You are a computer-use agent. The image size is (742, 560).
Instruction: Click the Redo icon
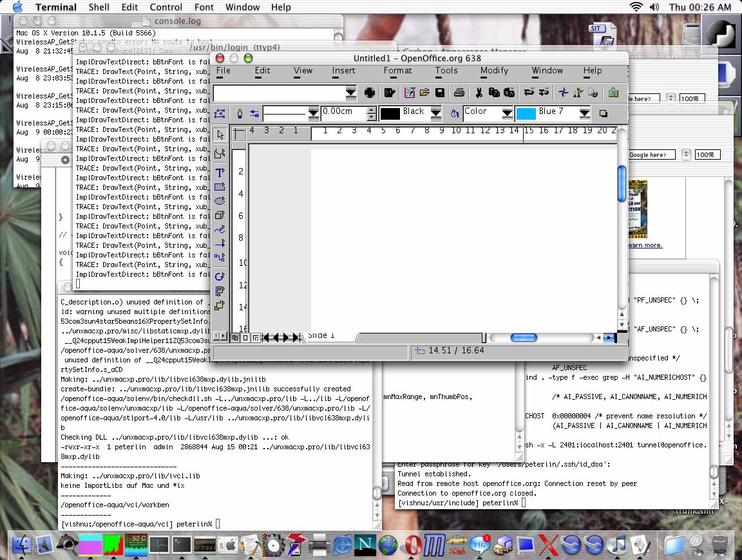(x=544, y=93)
